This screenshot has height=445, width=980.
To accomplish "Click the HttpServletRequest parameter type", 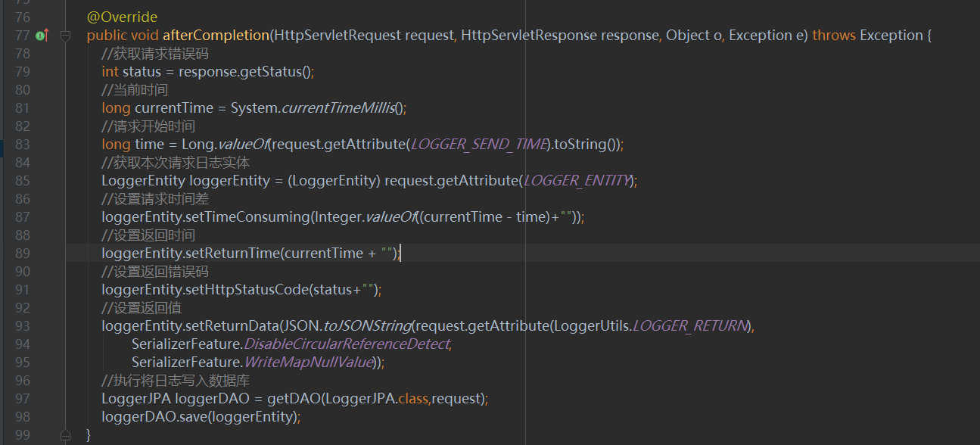I will click(x=337, y=36).
